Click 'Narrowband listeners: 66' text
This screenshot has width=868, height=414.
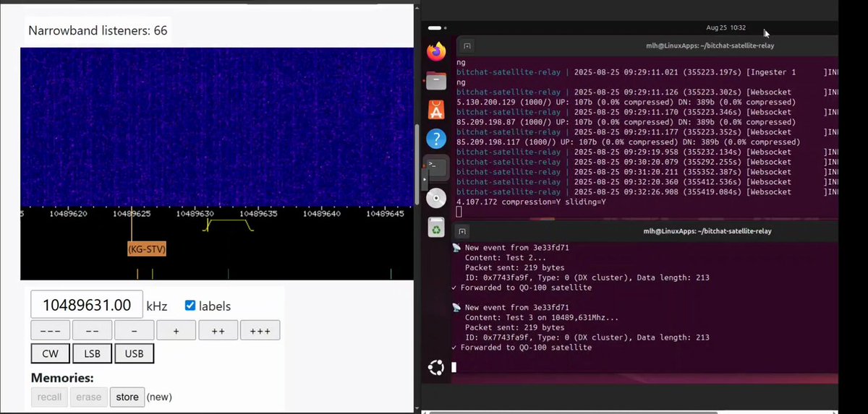(98, 30)
